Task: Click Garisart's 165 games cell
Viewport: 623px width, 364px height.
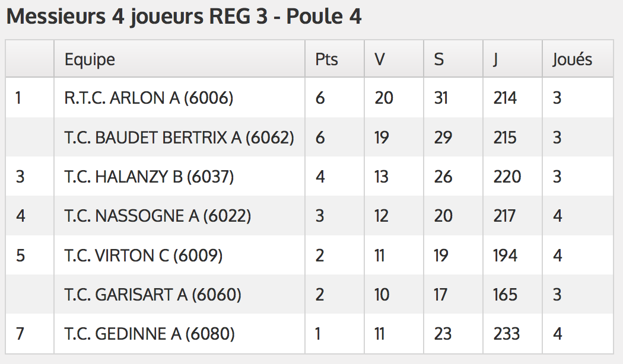Action: tap(505, 295)
